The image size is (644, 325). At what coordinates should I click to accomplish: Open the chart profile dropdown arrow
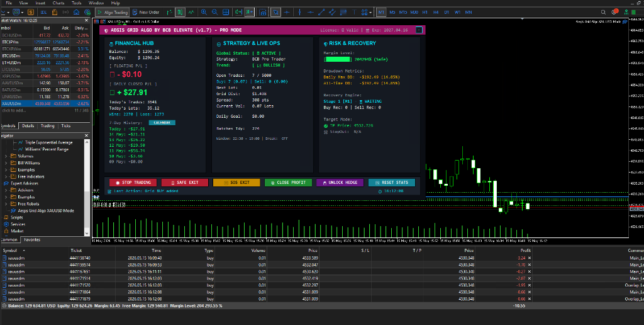tap(22, 13)
